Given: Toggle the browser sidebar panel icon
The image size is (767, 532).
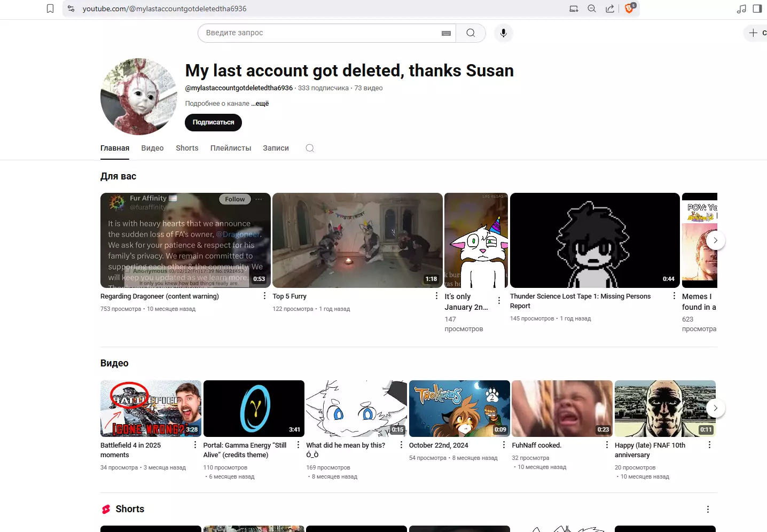Looking at the screenshot, I should (x=757, y=9).
